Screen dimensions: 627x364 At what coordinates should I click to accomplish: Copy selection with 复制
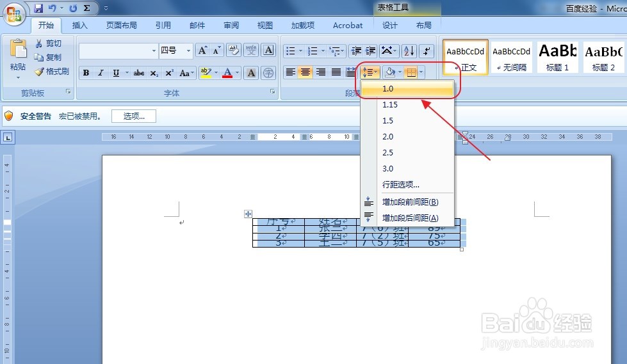pyautogui.click(x=48, y=57)
